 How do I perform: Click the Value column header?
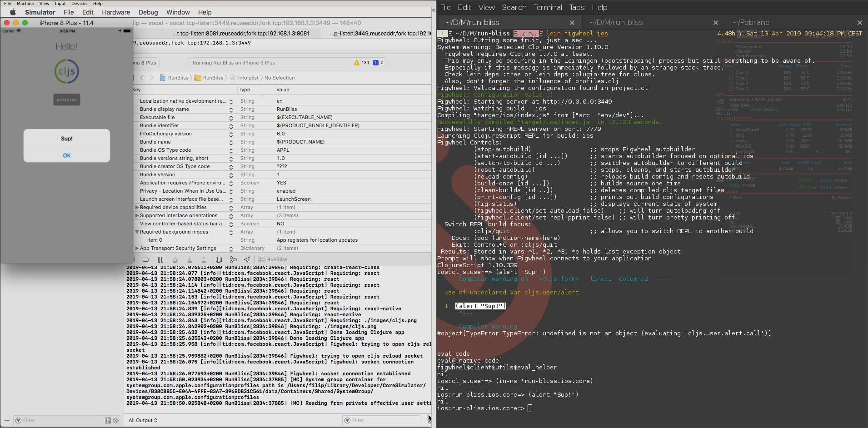(x=283, y=90)
